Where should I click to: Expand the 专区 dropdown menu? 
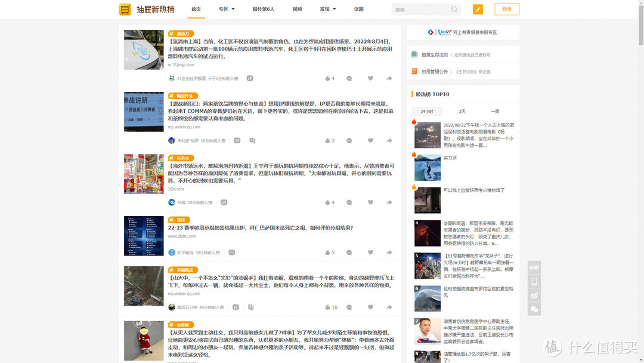(x=227, y=9)
